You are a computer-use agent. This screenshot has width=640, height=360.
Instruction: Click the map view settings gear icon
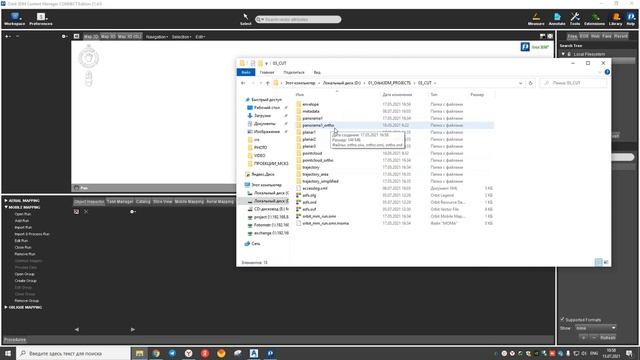coord(550,36)
